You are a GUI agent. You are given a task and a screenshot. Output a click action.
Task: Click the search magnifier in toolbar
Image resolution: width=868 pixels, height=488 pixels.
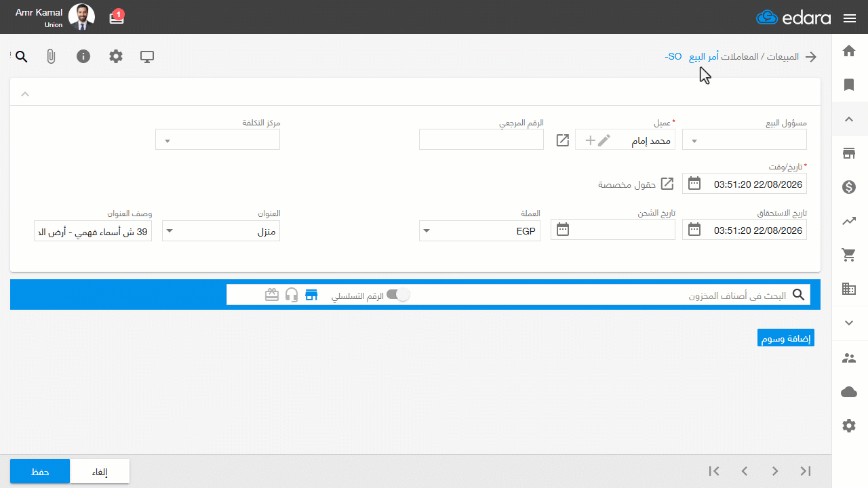point(22,57)
